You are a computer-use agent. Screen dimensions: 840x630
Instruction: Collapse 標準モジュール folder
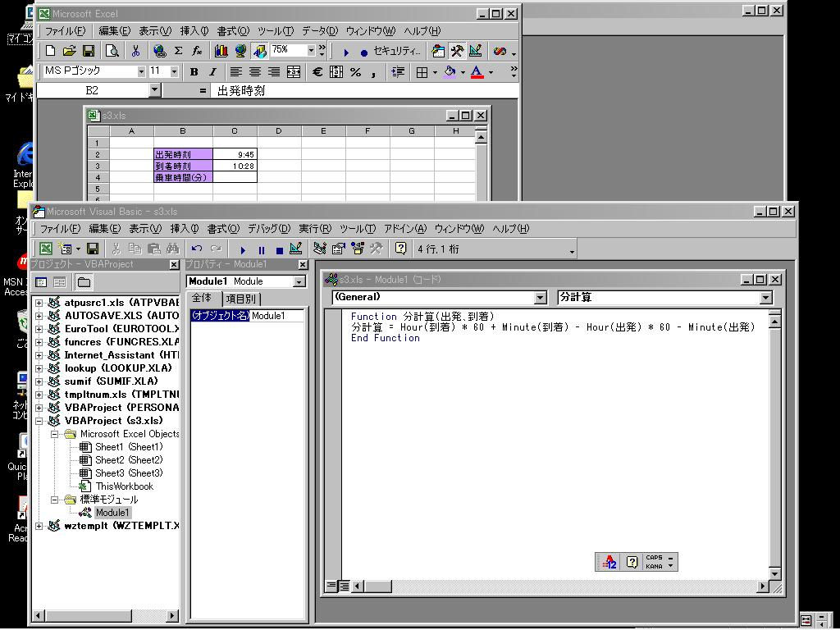[55, 500]
